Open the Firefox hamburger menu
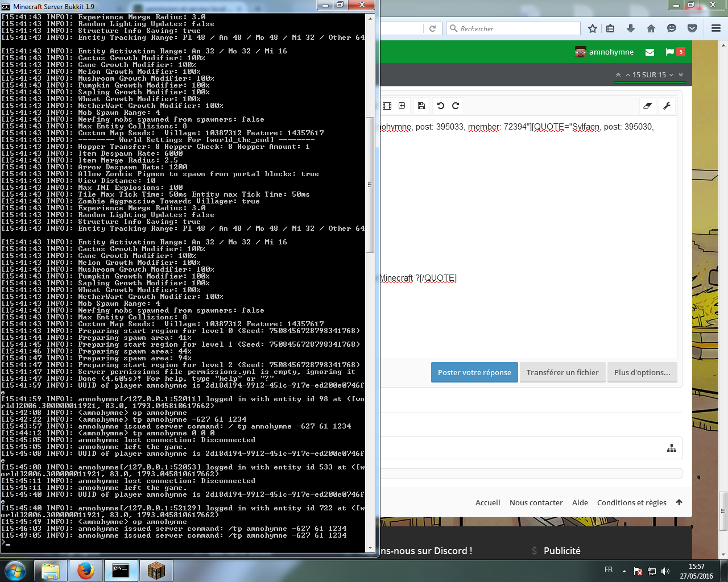The height and width of the screenshot is (582, 728). pyautogui.click(x=716, y=28)
